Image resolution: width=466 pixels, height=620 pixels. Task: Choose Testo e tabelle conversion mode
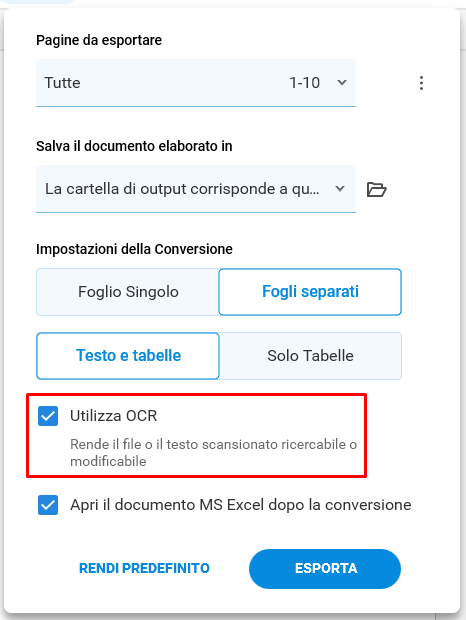[128, 356]
